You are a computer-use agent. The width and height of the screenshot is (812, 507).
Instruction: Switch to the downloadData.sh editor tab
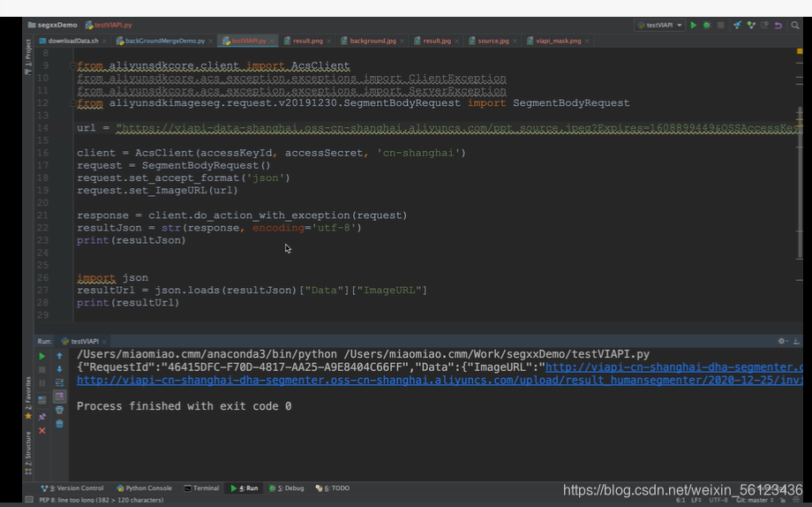(72, 41)
